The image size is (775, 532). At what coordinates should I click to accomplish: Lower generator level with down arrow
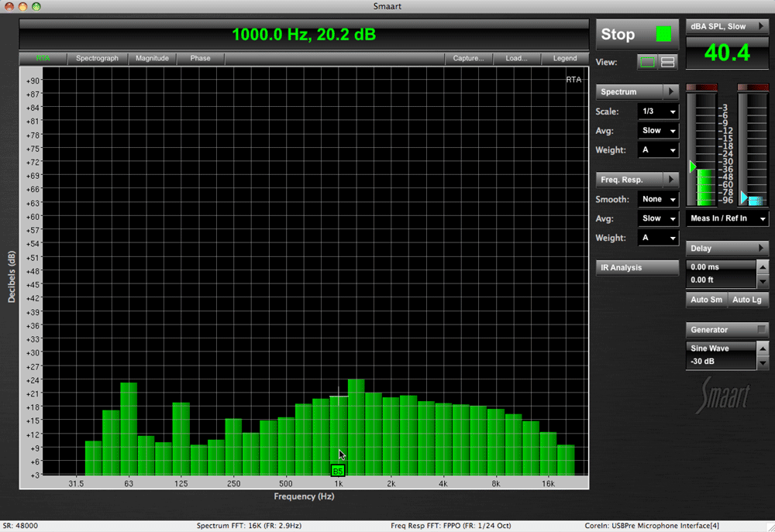click(x=763, y=362)
